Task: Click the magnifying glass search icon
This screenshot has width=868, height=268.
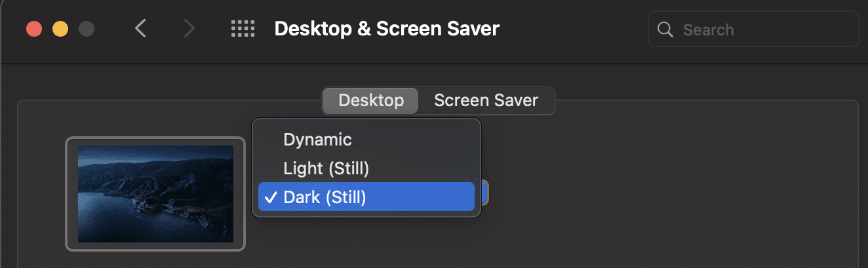Action: tap(665, 29)
